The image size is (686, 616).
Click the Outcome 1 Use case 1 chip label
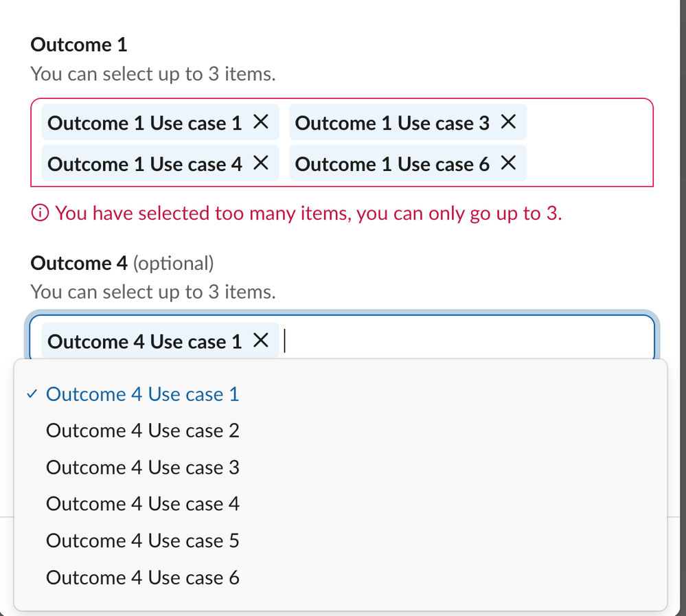pyautogui.click(x=145, y=124)
